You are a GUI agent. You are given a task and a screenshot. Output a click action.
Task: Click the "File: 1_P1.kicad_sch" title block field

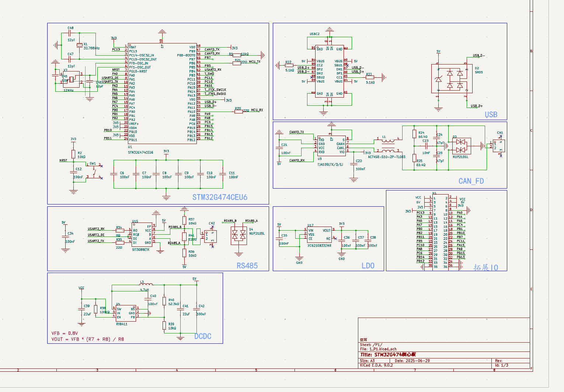(378, 349)
